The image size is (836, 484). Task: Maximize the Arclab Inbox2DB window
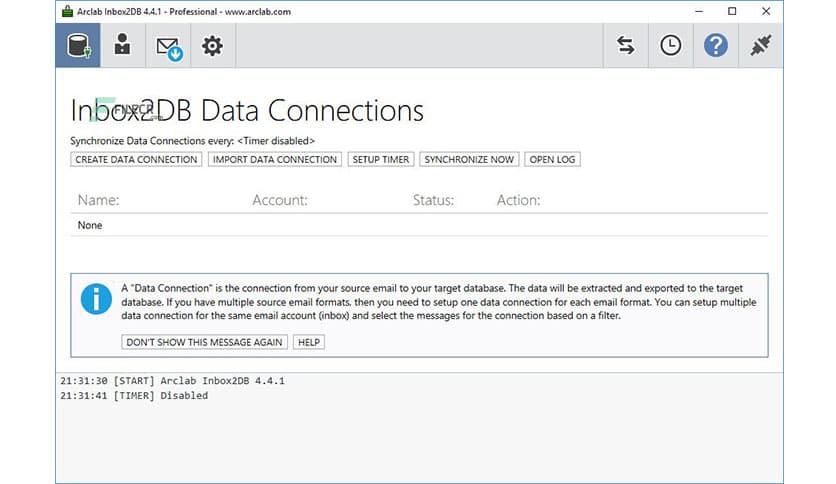pyautogui.click(x=732, y=11)
